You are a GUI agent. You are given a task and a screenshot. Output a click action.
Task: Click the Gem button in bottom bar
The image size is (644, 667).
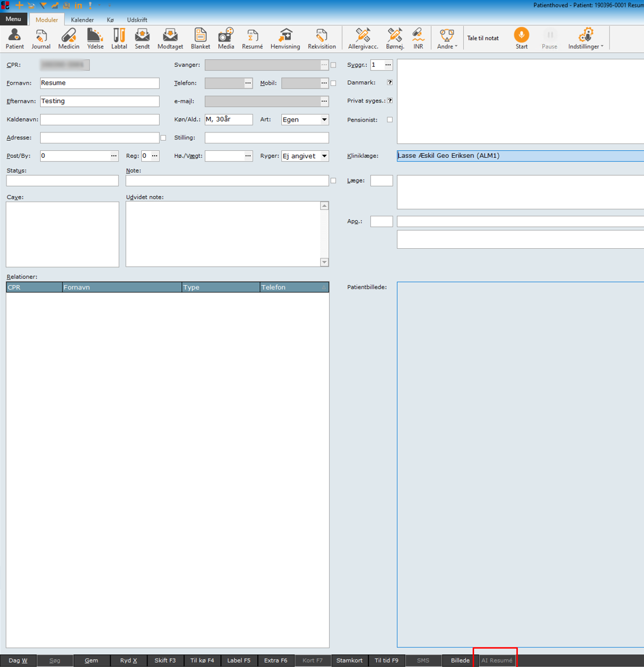coord(91,661)
